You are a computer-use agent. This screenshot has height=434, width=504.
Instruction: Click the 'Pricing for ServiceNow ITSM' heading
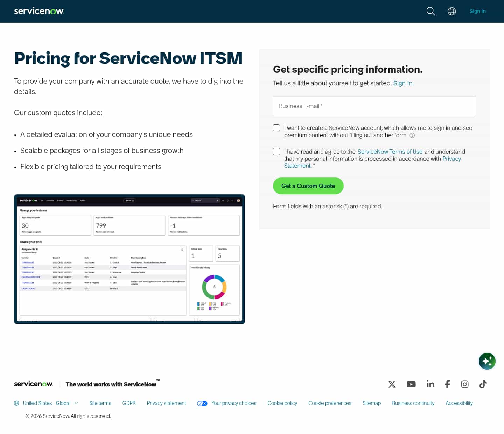tap(128, 58)
